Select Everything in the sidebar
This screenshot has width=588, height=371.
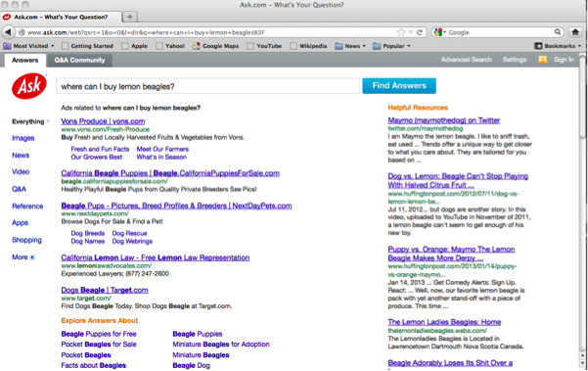[x=28, y=121]
